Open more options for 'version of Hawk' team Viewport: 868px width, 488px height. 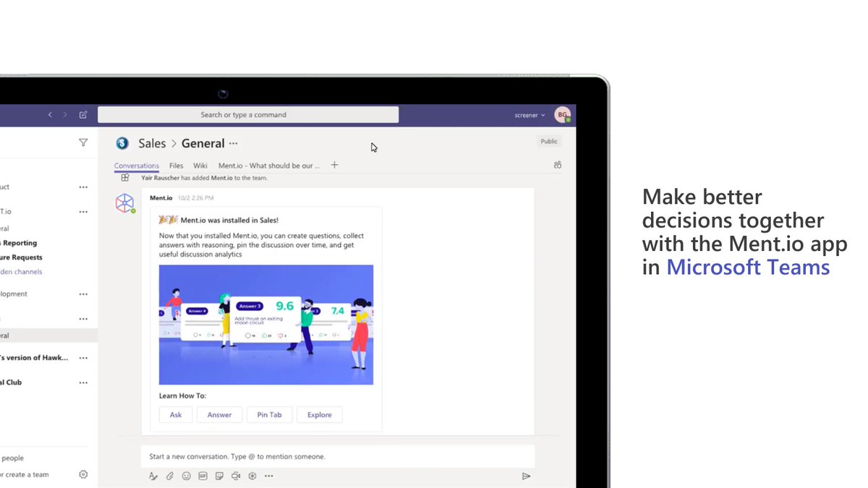[83, 357]
